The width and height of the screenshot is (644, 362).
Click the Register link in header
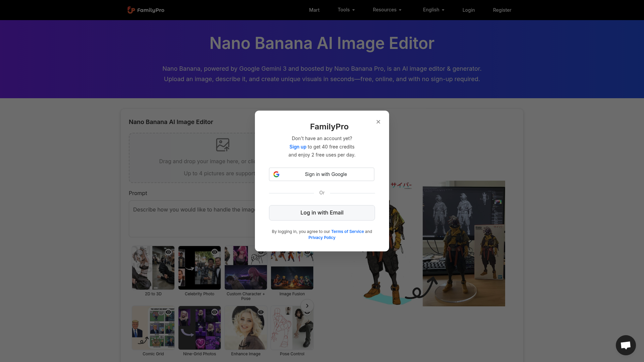[502, 10]
